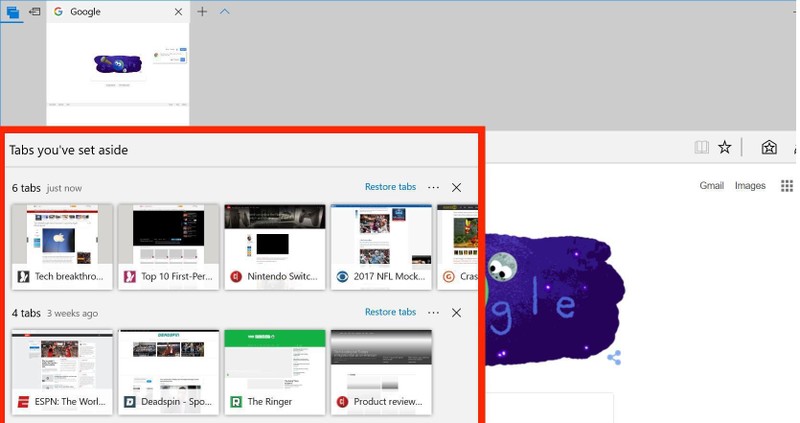Open the Favorites hub icon
This screenshot has height=423, width=800.
pos(769,147)
